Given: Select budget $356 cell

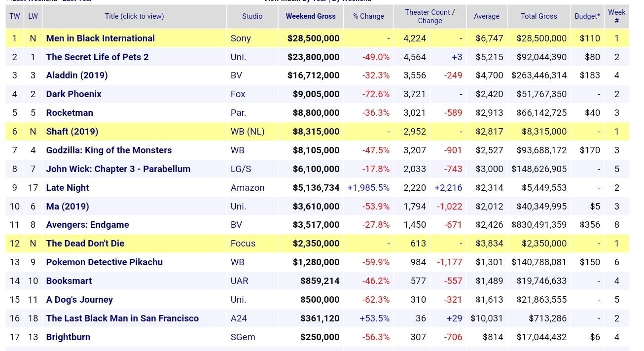Looking at the screenshot, I should click(590, 225).
